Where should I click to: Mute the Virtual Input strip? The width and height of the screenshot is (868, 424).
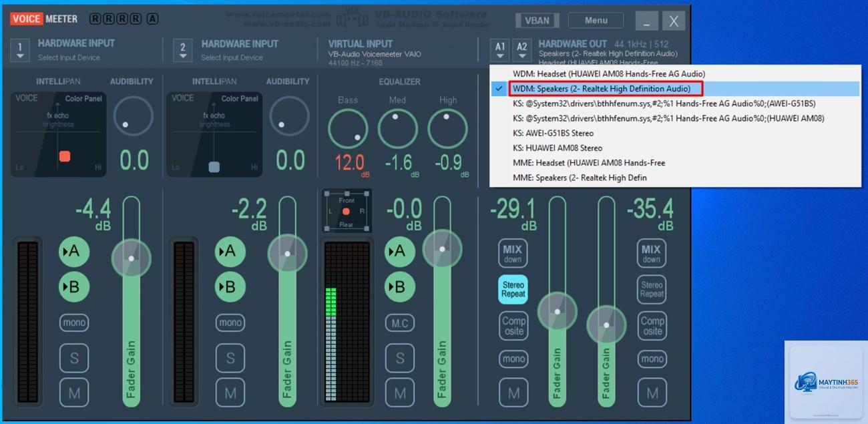click(400, 393)
